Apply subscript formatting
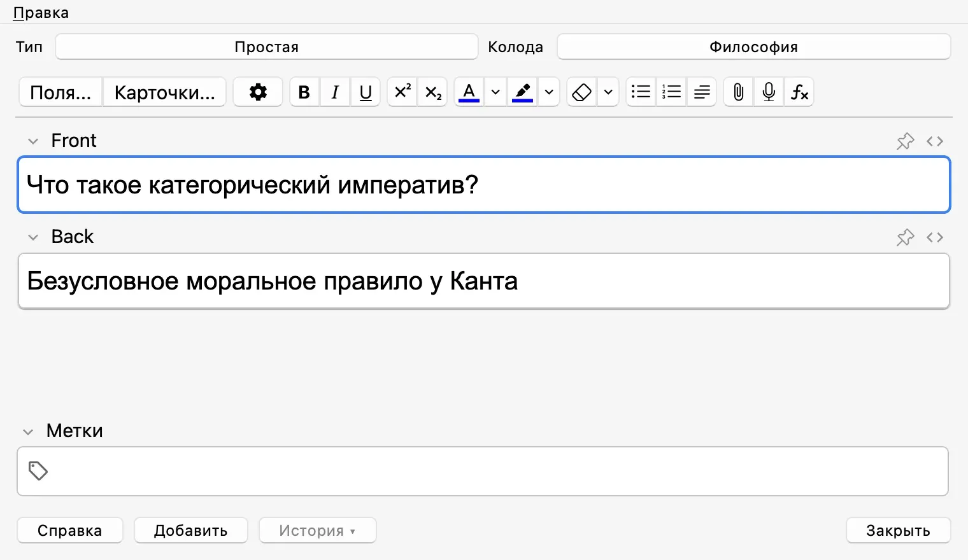 [x=432, y=92]
